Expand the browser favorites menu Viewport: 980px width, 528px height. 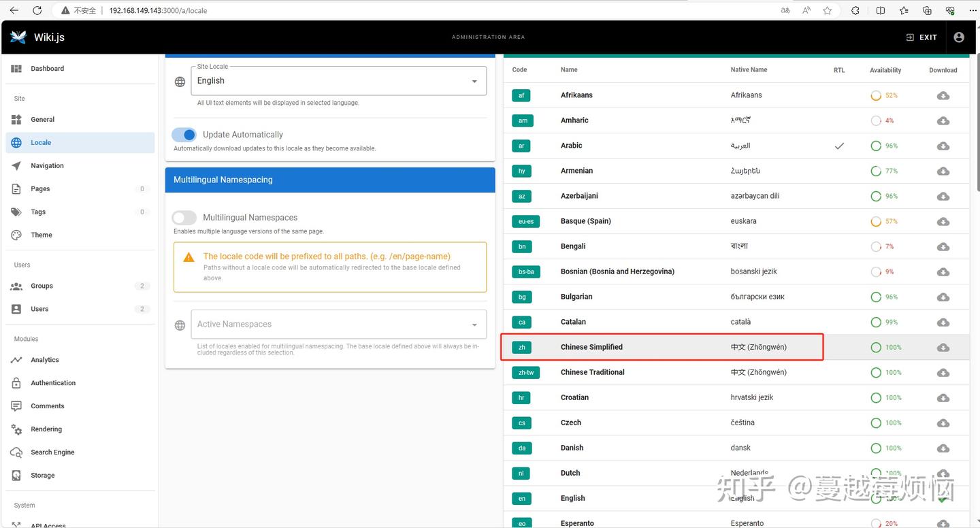[903, 10]
